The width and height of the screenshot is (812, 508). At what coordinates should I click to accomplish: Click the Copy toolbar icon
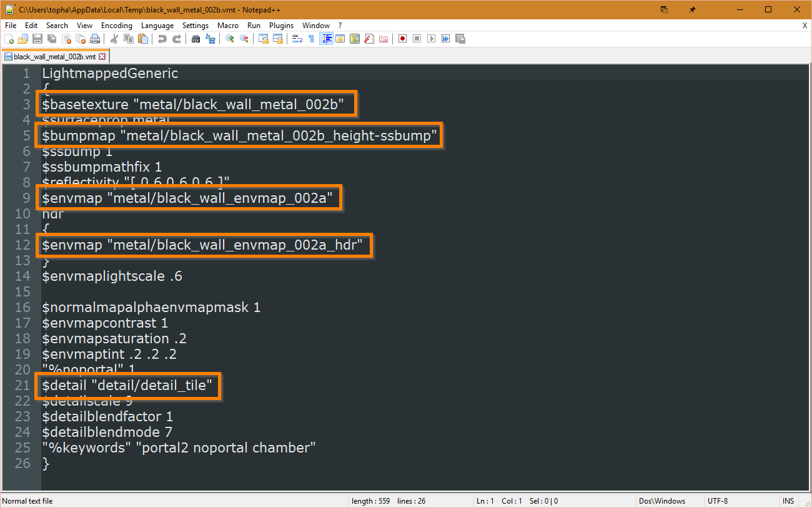[129, 39]
